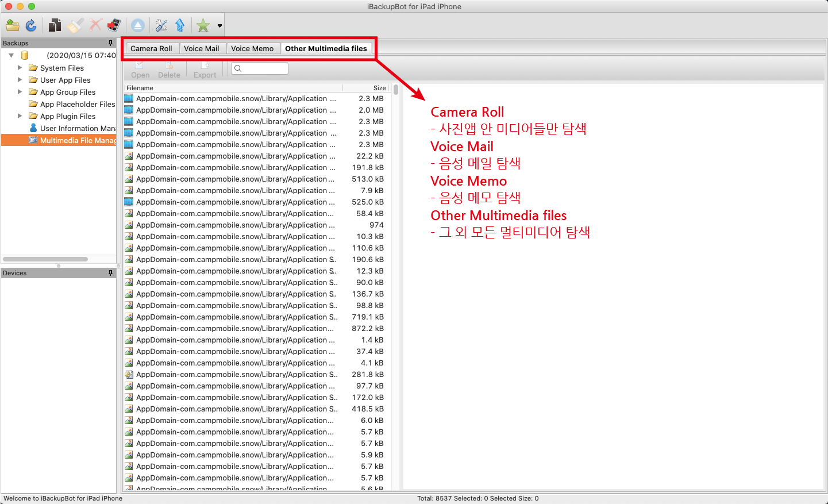This screenshot has height=504, width=828.
Task: Select the file row sized 58.4 kB
Action: tap(257, 213)
